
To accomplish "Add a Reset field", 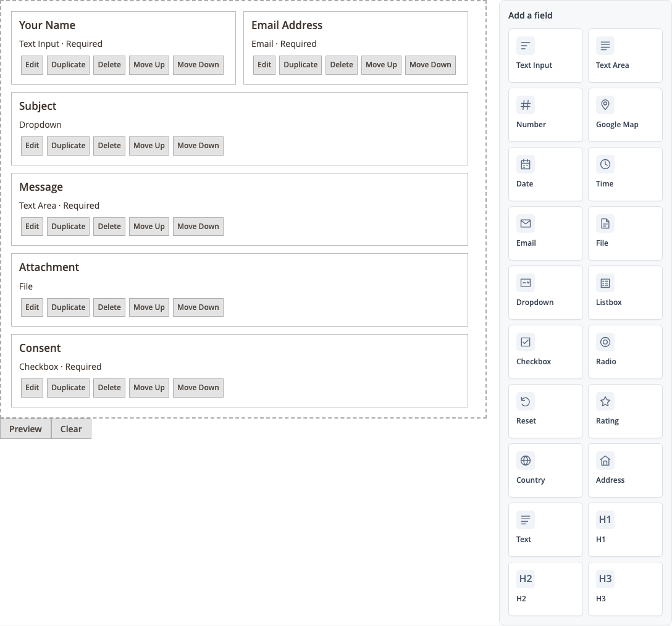I will 545,411.
